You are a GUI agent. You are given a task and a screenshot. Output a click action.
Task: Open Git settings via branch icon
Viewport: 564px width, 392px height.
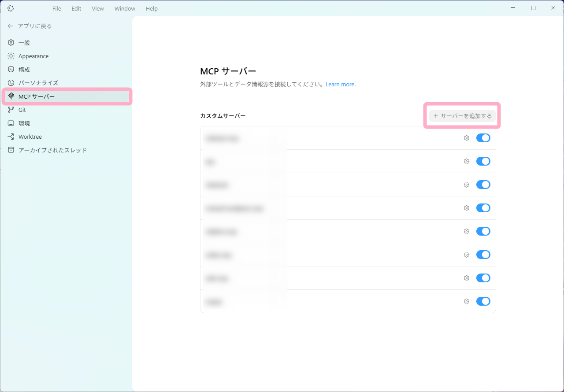click(11, 110)
